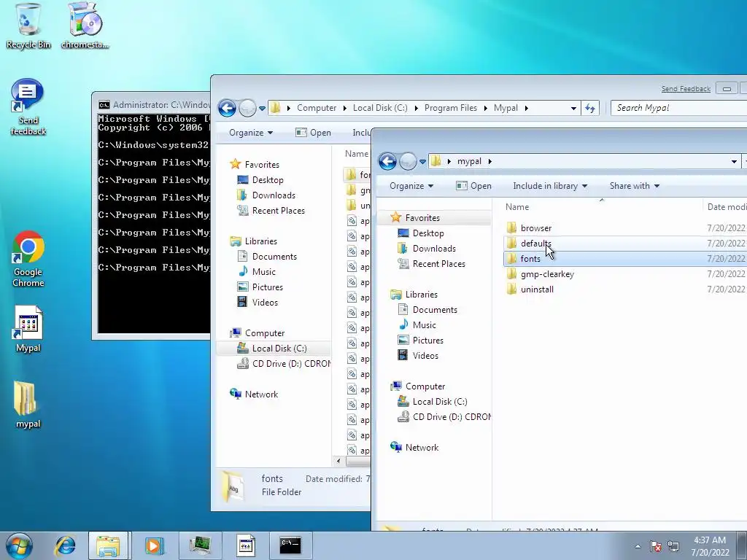
Task: Open the system monitor taskbar icon
Action: (200, 545)
